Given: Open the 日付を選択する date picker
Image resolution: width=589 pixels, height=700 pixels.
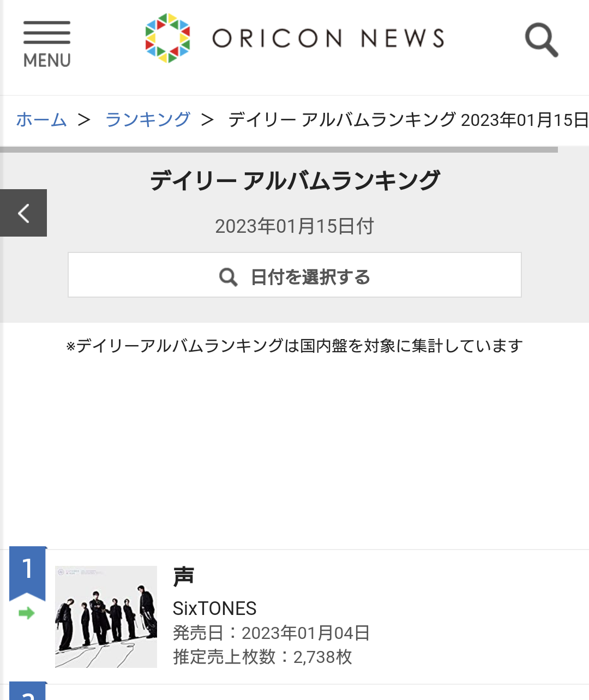Looking at the screenshot, I should pyautogui.click(x=294, y=275).
